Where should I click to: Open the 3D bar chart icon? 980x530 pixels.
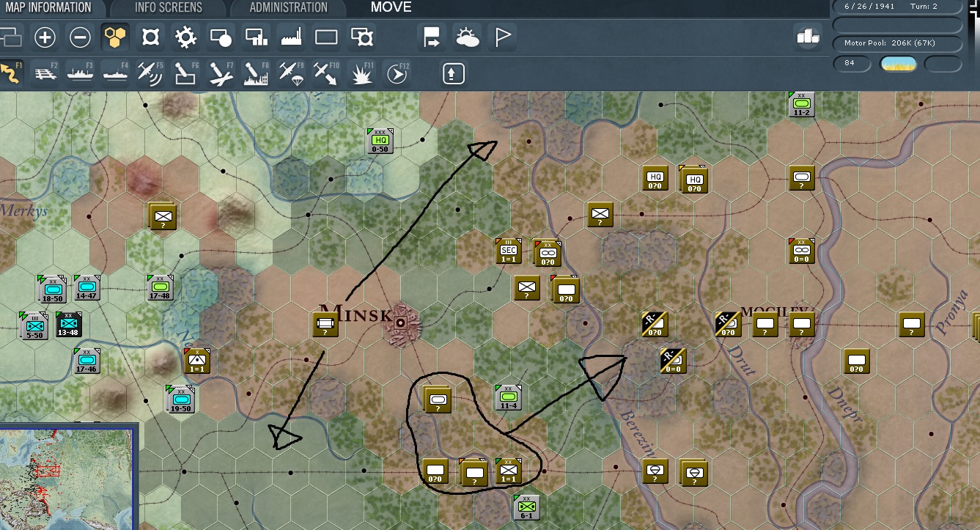808,37
